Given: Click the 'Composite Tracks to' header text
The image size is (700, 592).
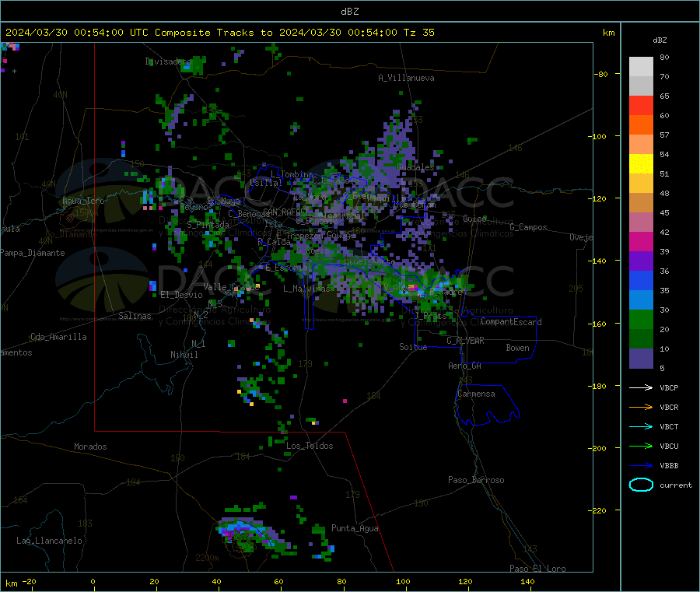Looking at the screenshot, I should pyautogui.click(x=214, y=33).
